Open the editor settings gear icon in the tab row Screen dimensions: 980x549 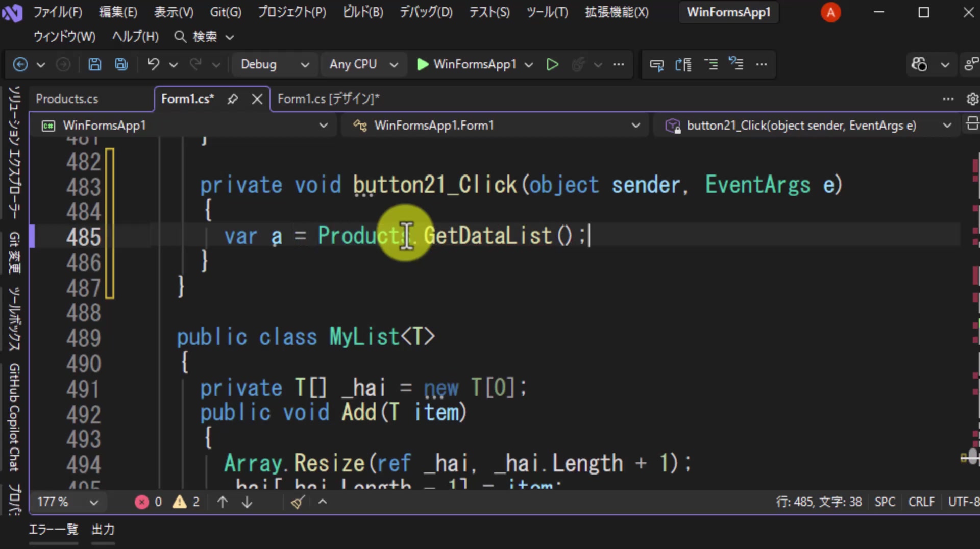click(x=972, y=99)
